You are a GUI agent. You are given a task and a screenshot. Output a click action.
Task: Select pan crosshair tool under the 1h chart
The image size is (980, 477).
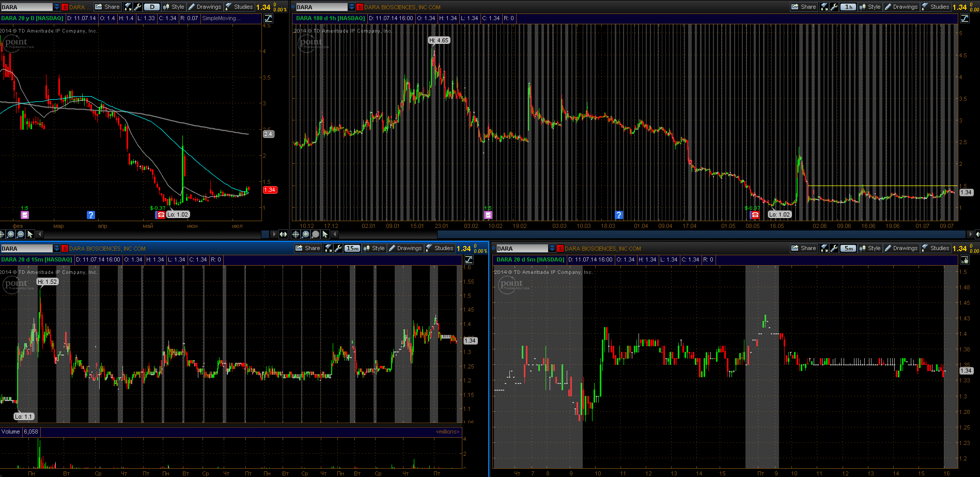pos(296,234)
